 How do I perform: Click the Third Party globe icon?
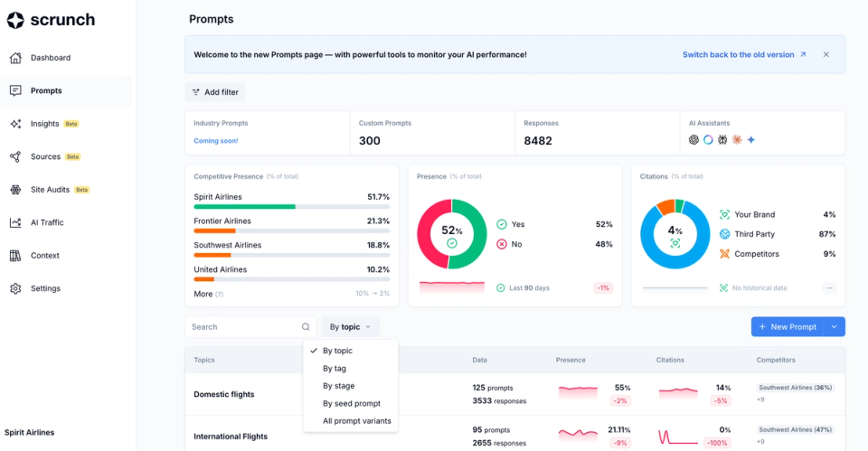(x=724, y=234)
